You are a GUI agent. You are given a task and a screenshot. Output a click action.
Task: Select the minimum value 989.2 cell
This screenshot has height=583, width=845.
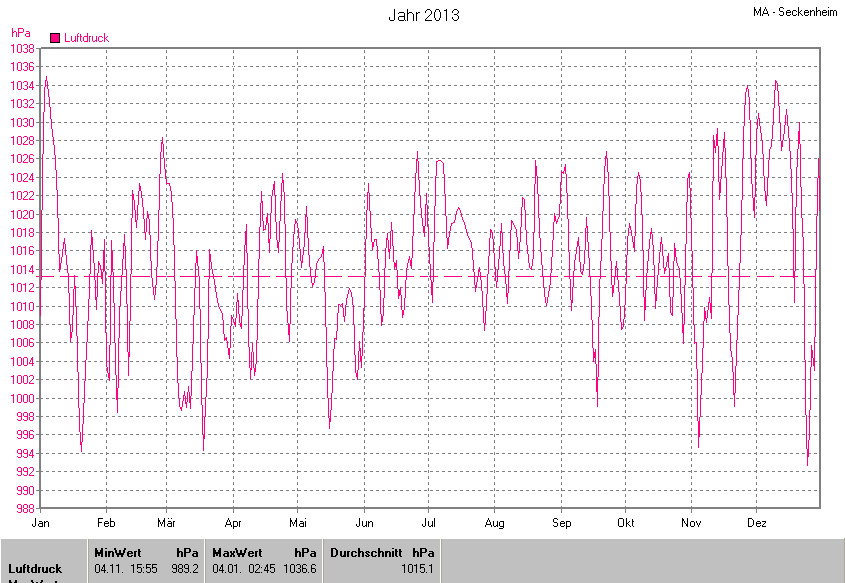[x=185, y=568]
